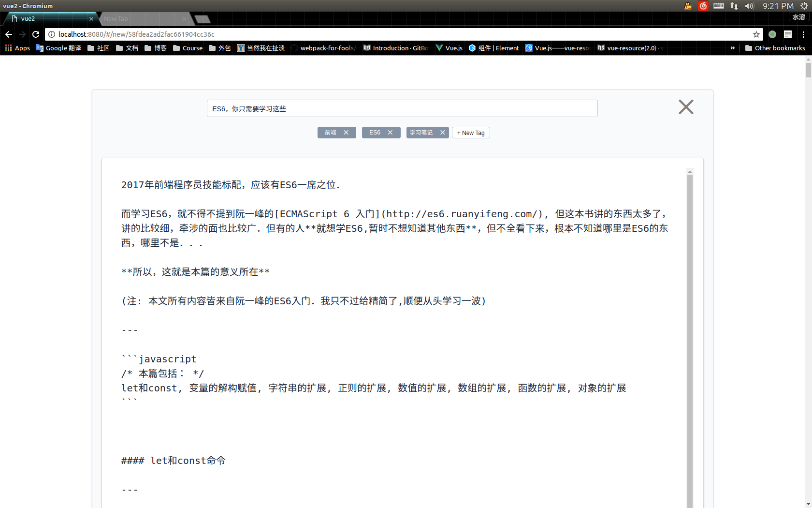This screenshot has height=508, width=812.
Task: Open the NetEase music tray icon
Action: pos(703,6)
